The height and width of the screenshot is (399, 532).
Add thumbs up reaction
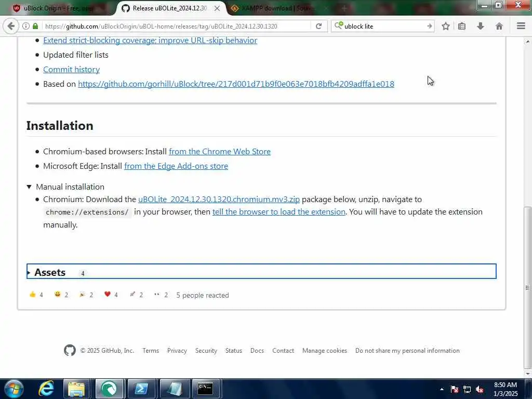point(36,295)
